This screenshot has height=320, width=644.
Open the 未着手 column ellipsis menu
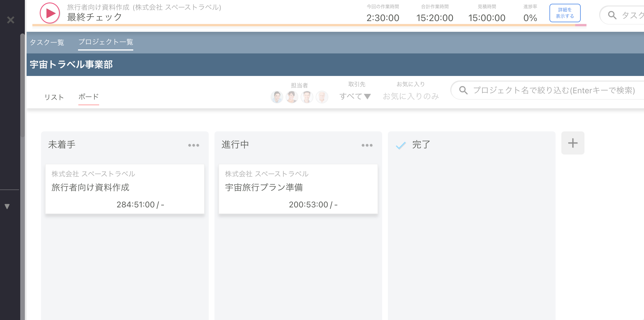[193, 146]
